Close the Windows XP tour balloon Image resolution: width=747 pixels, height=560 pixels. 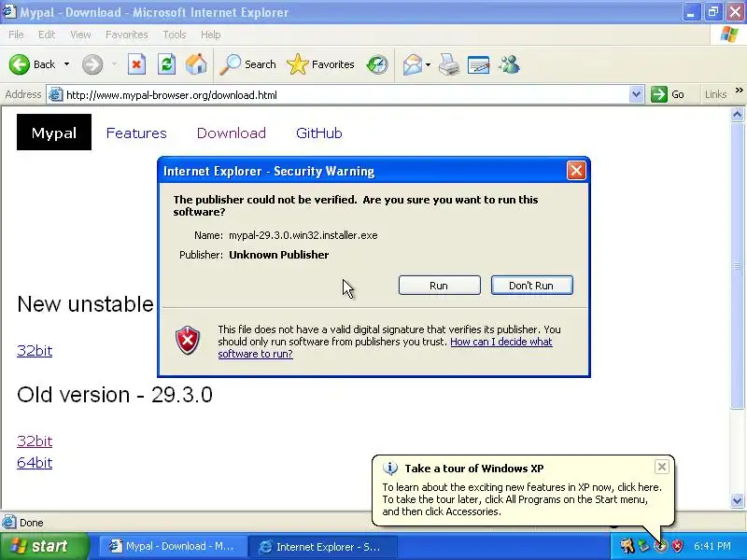(x=662, y=467)
